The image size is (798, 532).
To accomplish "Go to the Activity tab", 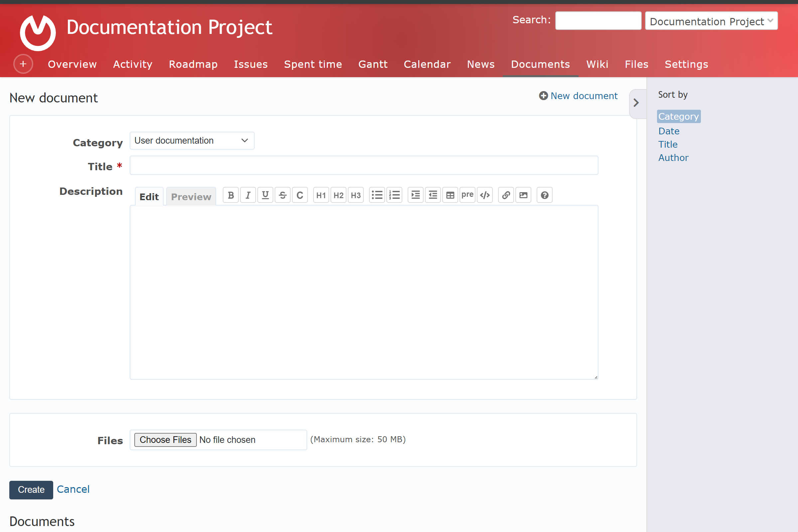I will pyautogui.click(x=133, y=64).
